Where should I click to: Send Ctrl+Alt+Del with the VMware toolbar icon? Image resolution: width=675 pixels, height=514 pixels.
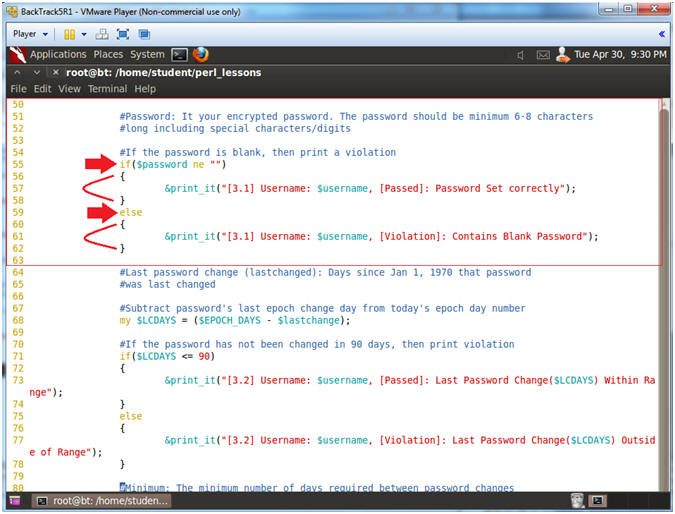click(x=102, y=34)
